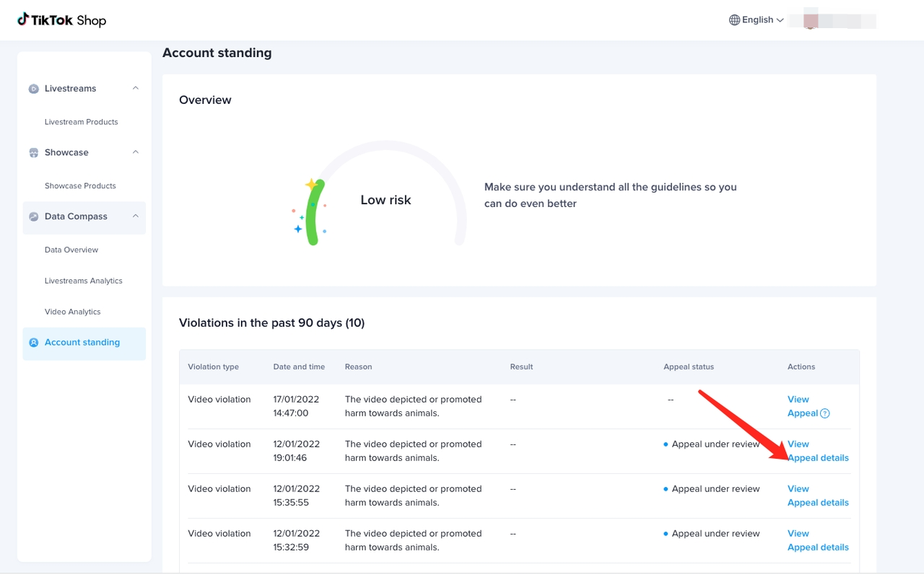Click the Livestreams sidebar icon
Screen dimensions: 924x575
(33, 89)
